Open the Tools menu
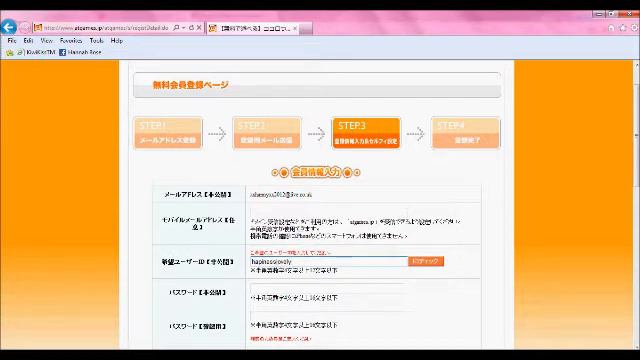 (96, 40)
